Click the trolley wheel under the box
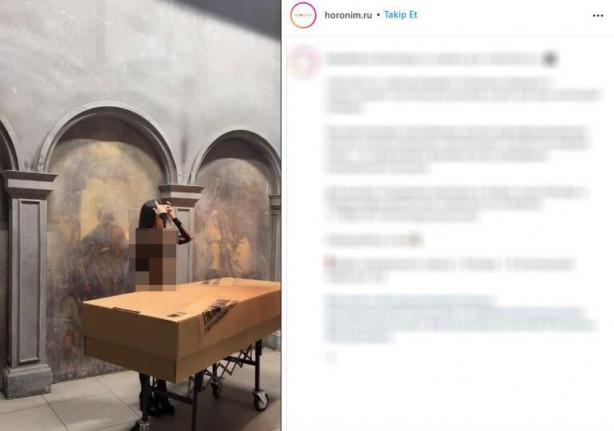 pyautogui.click(x=260, y=400)
